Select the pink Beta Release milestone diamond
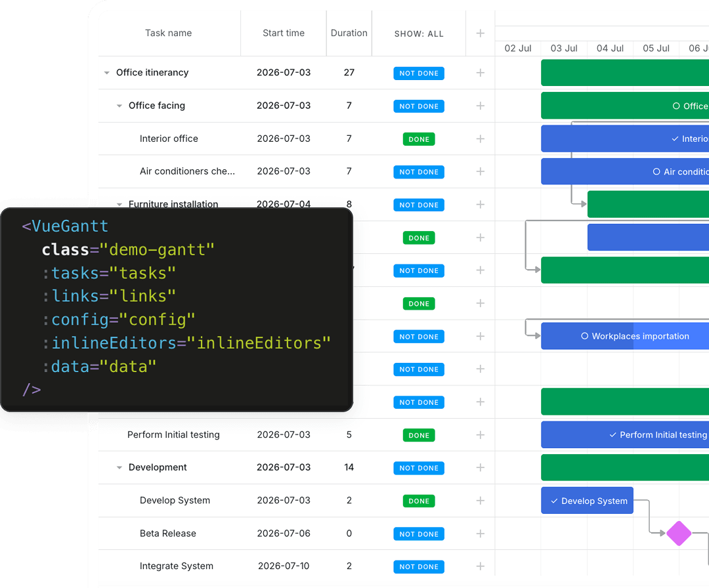The image size is (709, 588). pyautogui.click(x=679, y=534)
